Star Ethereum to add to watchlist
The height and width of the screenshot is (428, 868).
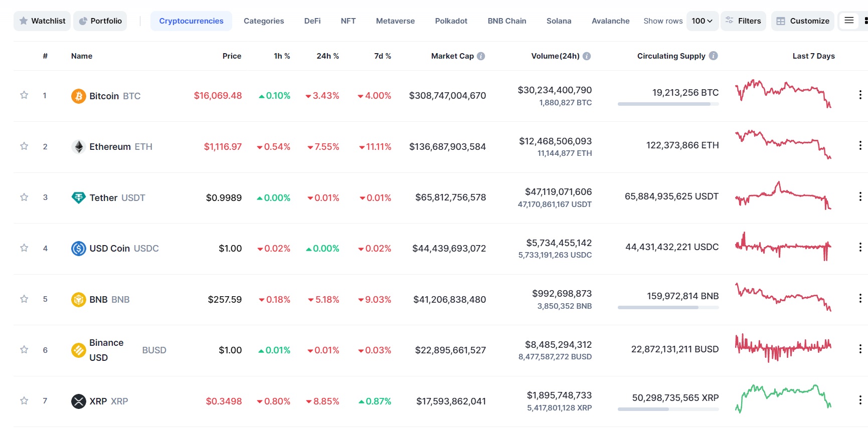[x=24, y=146]
